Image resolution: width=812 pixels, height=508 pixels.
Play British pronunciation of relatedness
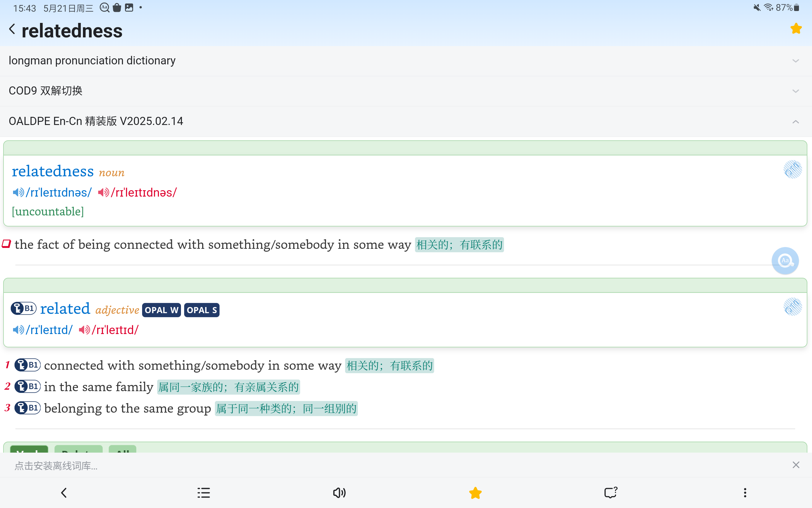tap(18, 193)
